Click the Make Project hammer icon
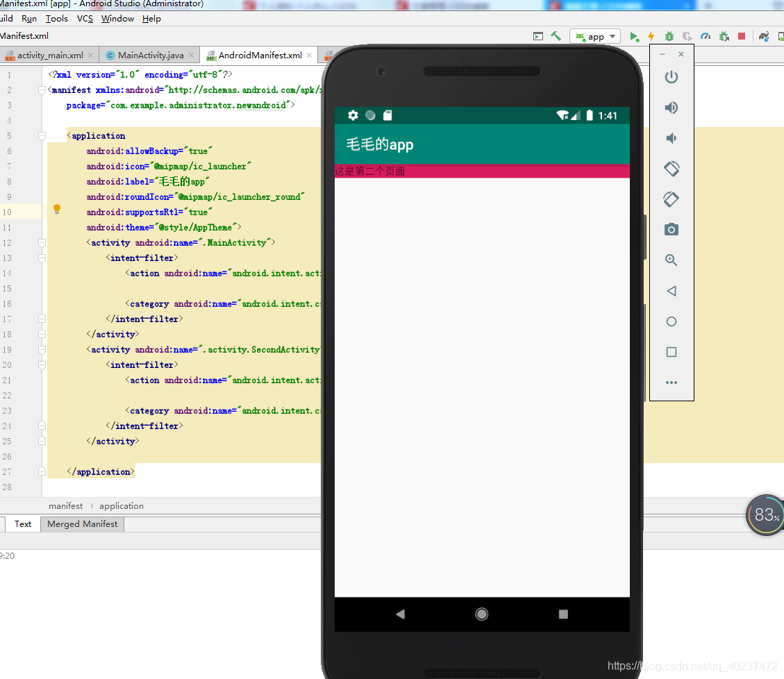784x679 pixels. (556, 36)
